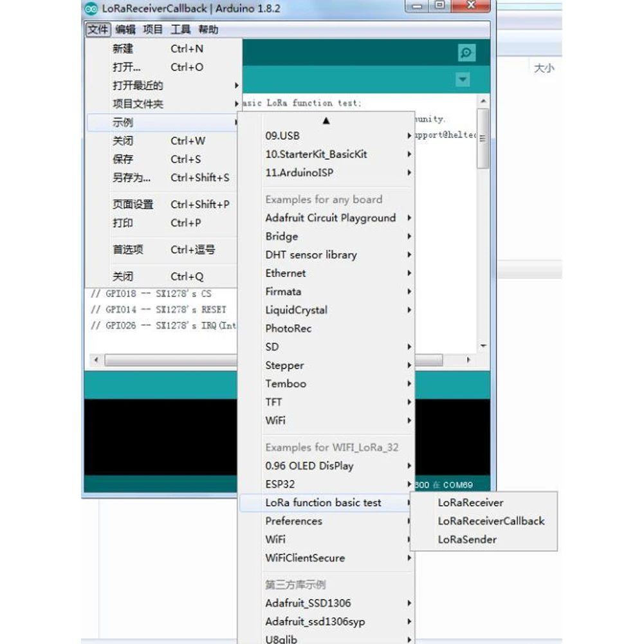Open the 项目 menu
The image size is (644, 644).
(x=152, y=30)
